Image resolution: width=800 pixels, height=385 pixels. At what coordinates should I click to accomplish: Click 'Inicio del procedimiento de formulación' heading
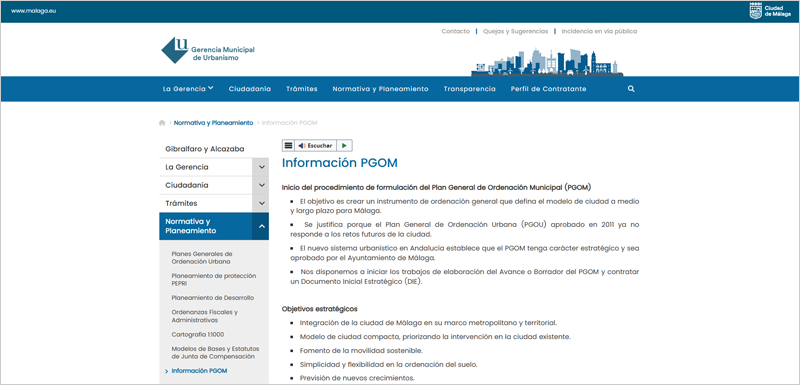[x=437, y=187]
